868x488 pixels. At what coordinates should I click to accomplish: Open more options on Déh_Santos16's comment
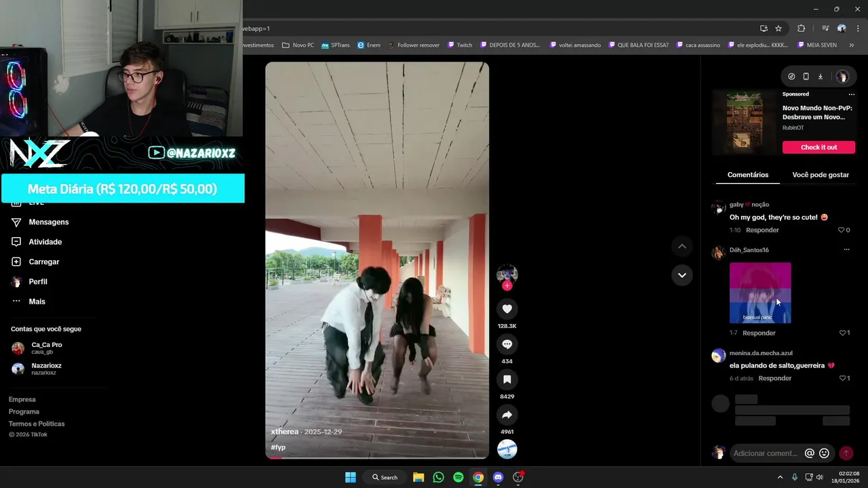(846, 250)
